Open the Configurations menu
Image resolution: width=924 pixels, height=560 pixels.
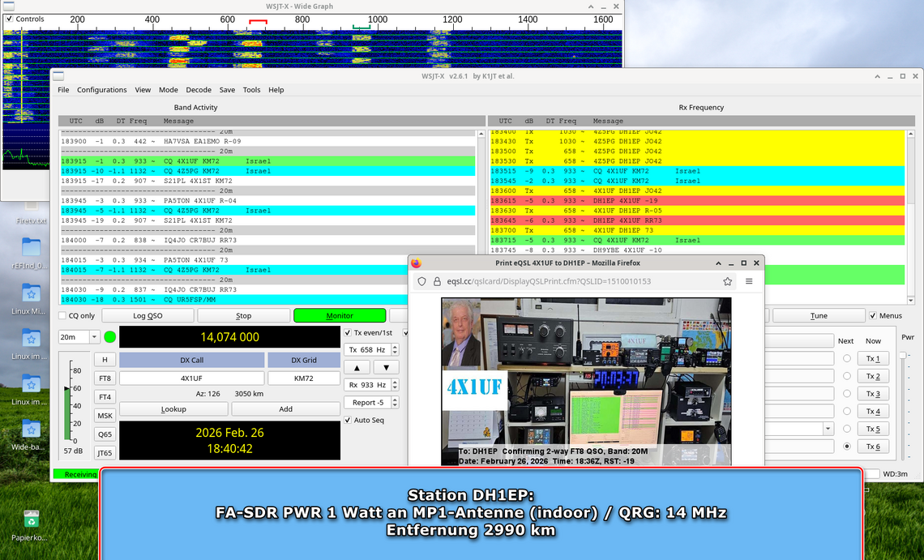(x=101, y=90)
